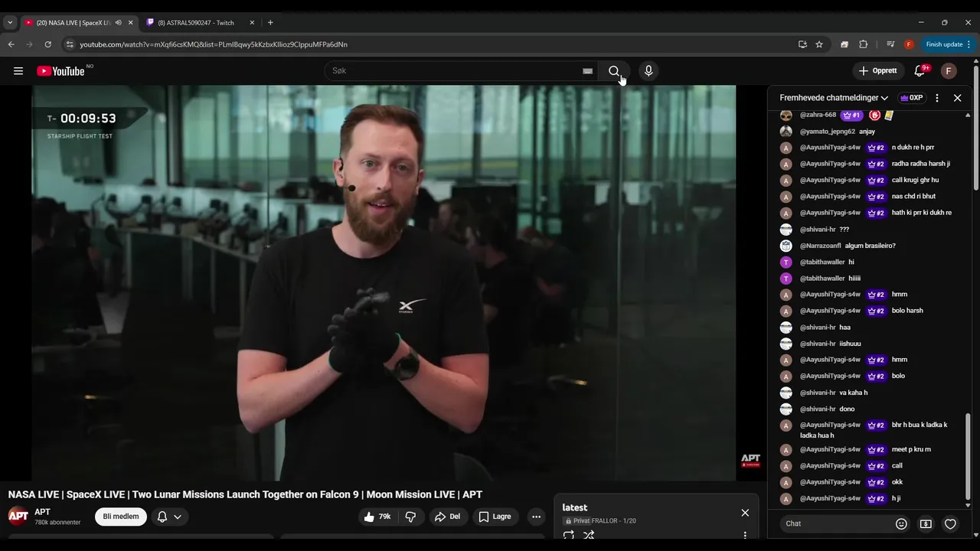Viewport: 980px width, 551px height.
Task: Open APT channel avatar
Action: (x=18, y=516)
